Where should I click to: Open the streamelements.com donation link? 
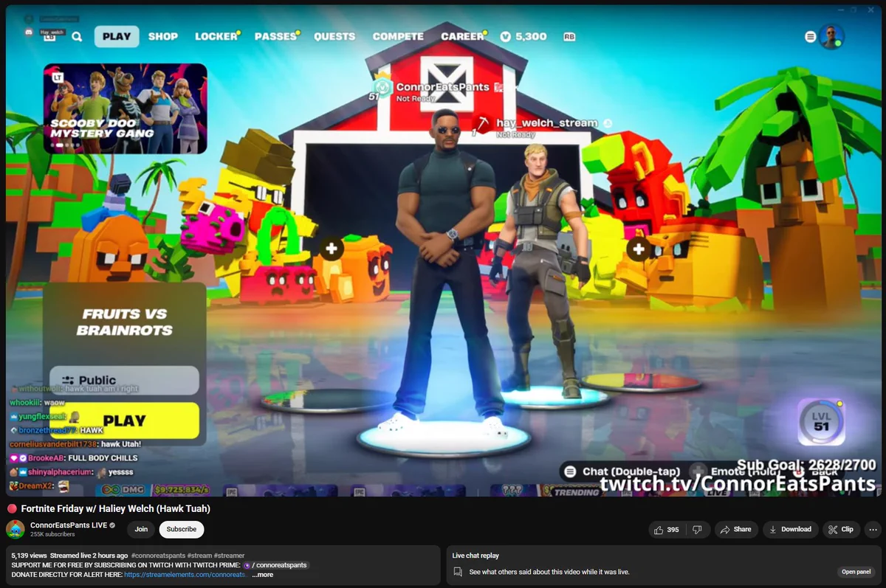[x=185, y=575]
